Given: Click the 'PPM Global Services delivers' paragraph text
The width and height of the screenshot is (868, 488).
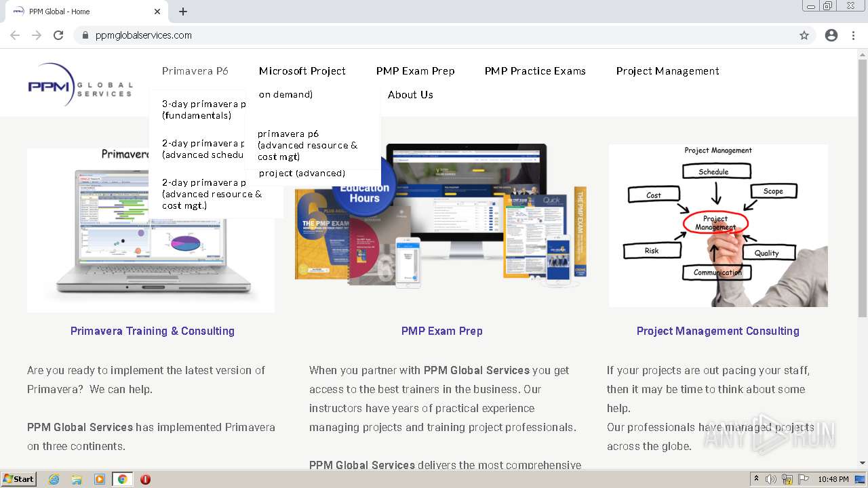Looking at the screenshot, I should tap(445, 465).
